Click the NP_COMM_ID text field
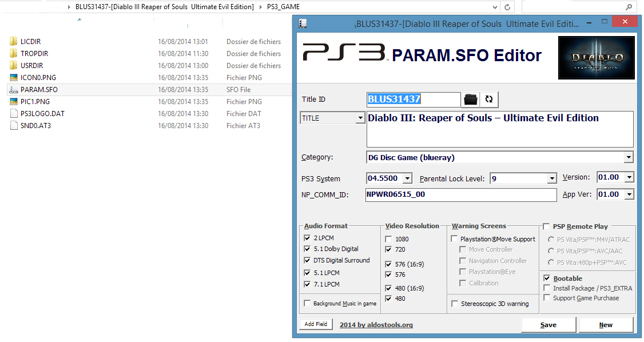The image size is (644, 342). coord(460,194)
